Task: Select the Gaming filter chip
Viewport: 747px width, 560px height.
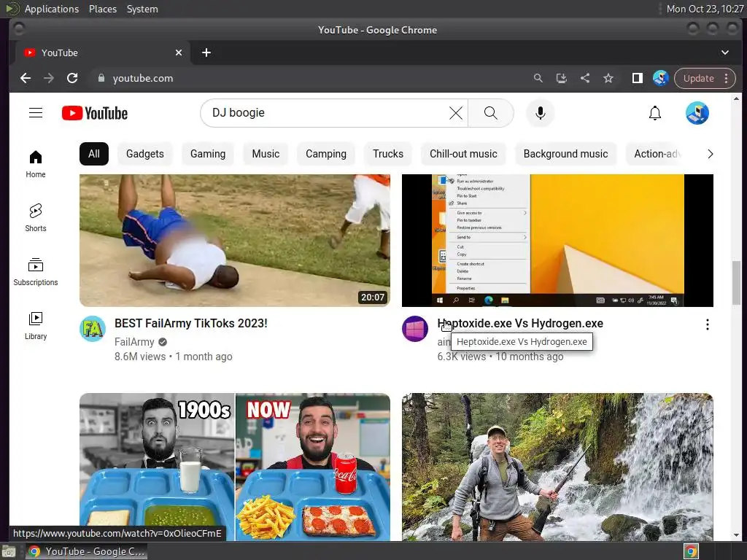Action: click(208, 154)
